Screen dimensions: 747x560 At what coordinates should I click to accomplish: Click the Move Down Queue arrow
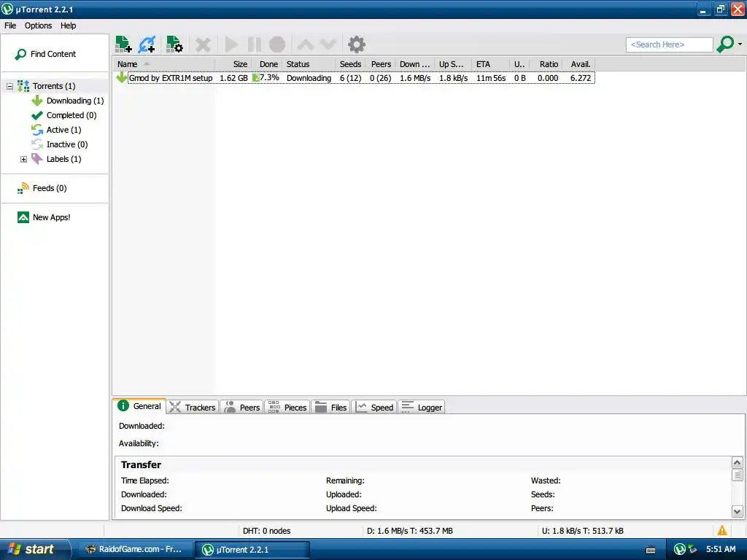pos(328,44)
